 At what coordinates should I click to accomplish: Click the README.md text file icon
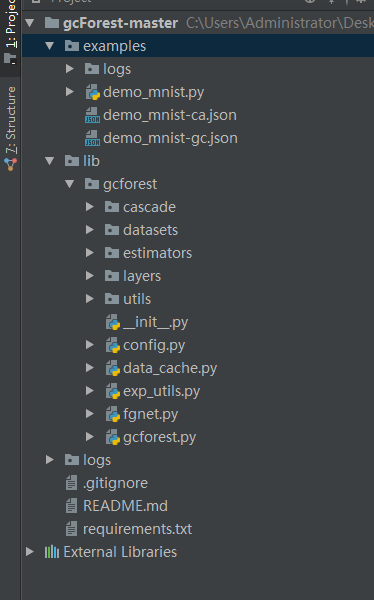72,506
